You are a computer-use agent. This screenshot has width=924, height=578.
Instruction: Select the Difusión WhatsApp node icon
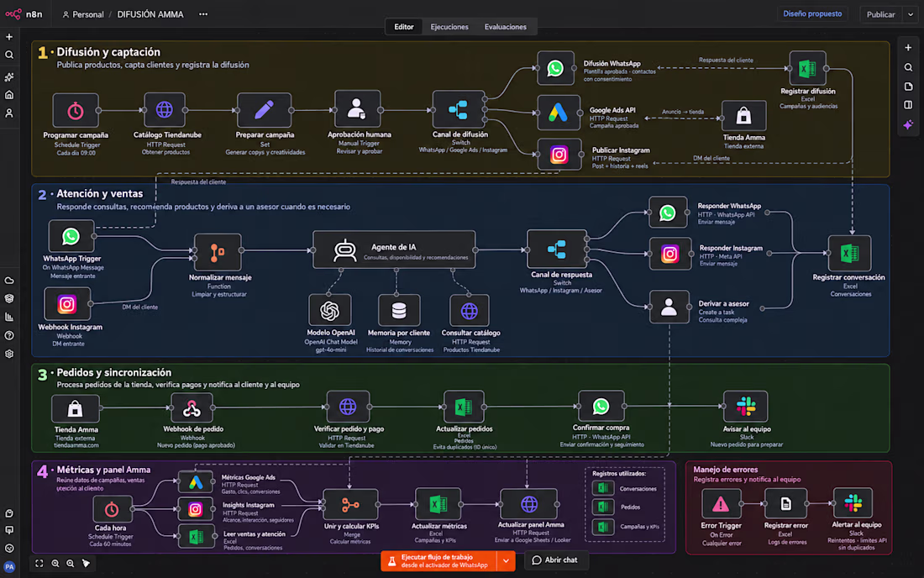[x=555, y=68]
